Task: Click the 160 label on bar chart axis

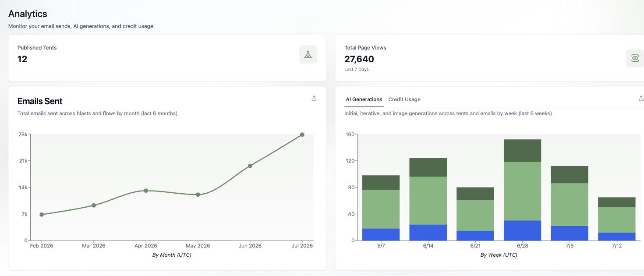Action: 350,134
